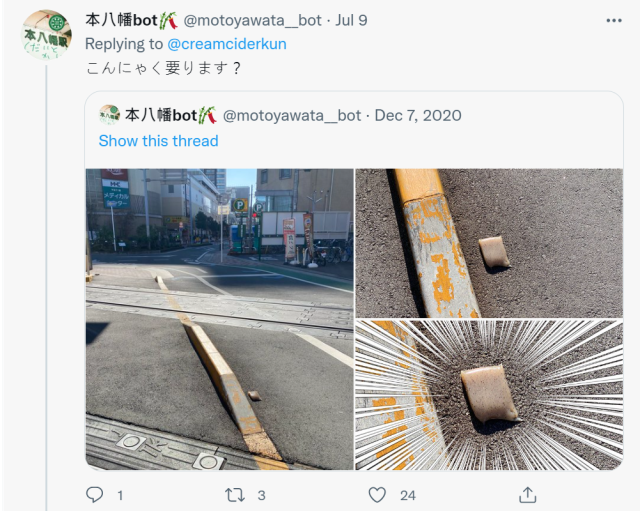Viewport: 640px width, 511px height.
Task: Open the three-dot more options menu
Action: 614,20
